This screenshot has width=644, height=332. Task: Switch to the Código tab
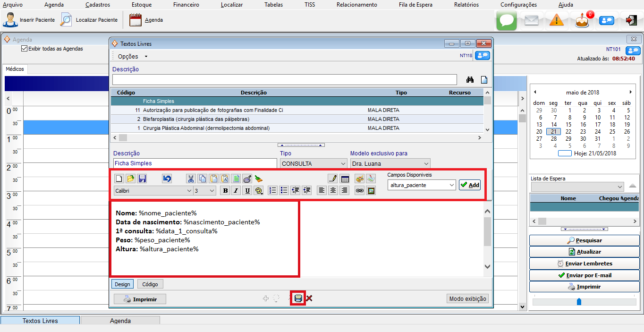(150, 284)
